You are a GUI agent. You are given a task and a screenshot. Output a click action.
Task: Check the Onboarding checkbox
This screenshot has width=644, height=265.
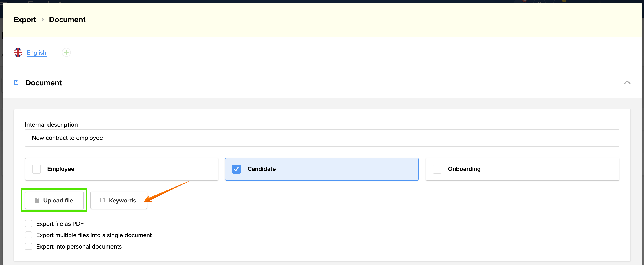pos(437,169)
